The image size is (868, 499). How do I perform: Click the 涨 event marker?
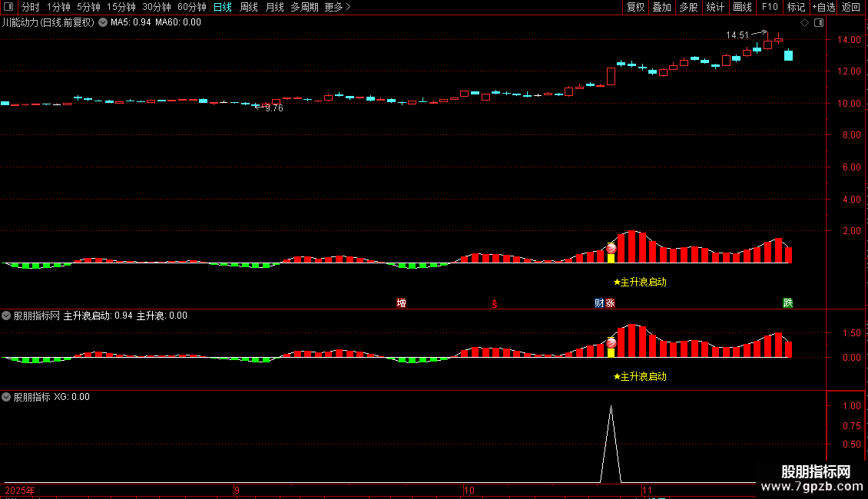tap(610, 302)
